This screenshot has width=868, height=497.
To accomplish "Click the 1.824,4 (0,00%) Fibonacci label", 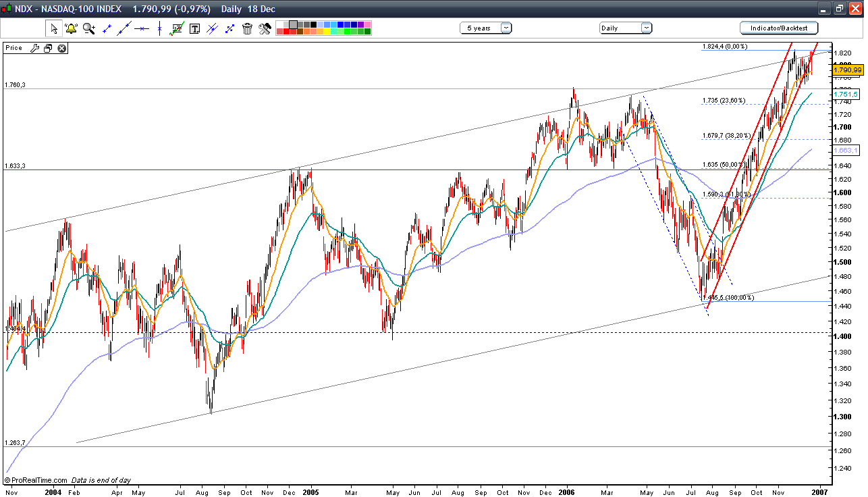I will (726, 47).
